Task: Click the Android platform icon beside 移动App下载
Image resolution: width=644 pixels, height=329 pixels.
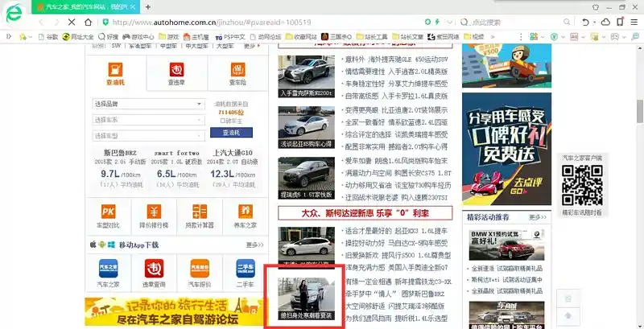Action: pyautogui.click(x=102, y=245)
